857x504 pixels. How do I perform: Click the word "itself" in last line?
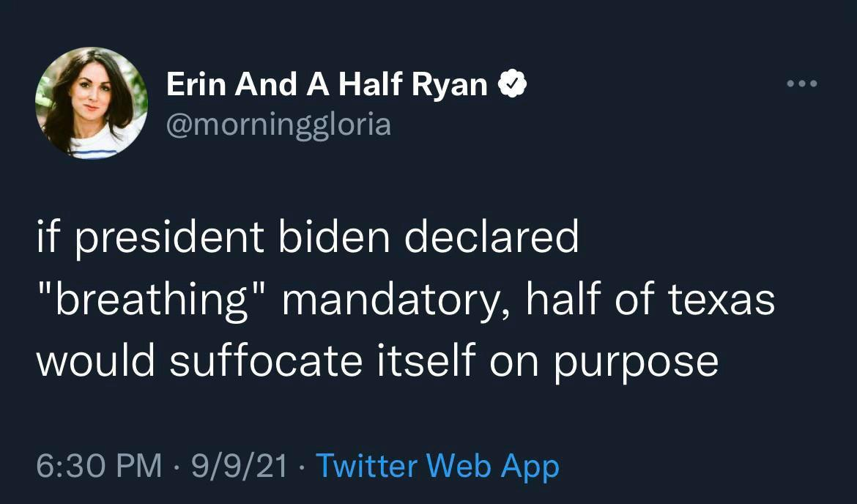pos(426,360)
